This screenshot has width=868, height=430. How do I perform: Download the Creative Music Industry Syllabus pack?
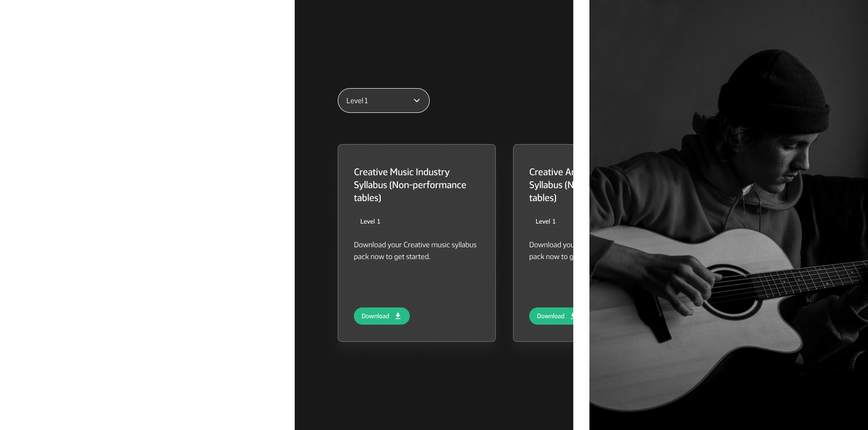click(382, 316)
